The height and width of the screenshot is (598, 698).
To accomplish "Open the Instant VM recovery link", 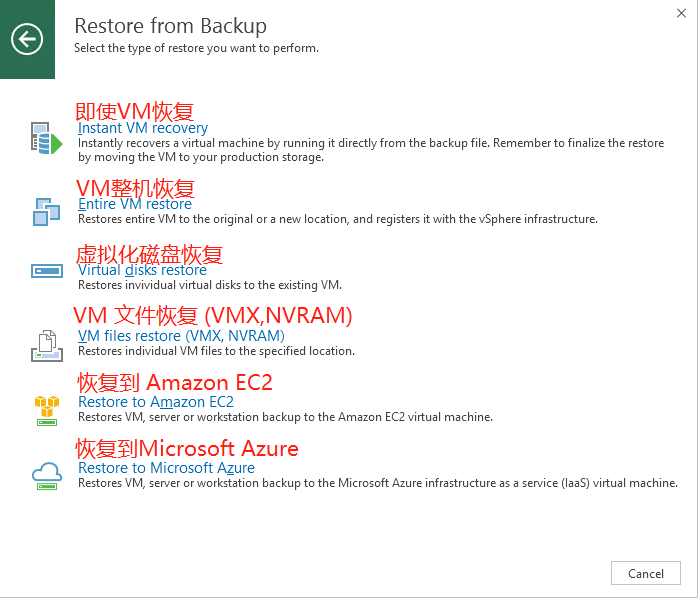I will (143, 128).
